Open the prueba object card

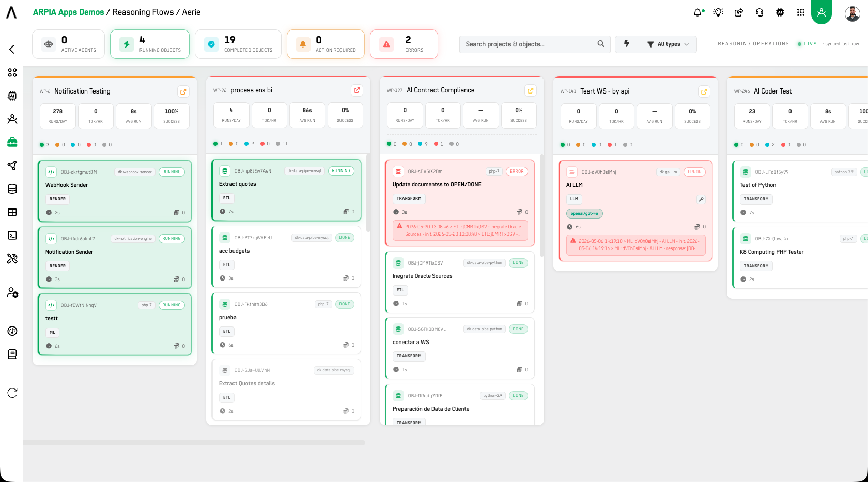(286, 323)
